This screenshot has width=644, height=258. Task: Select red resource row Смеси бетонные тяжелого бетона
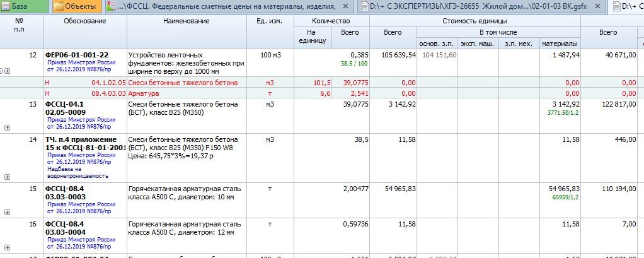click(x=183, y=83)
